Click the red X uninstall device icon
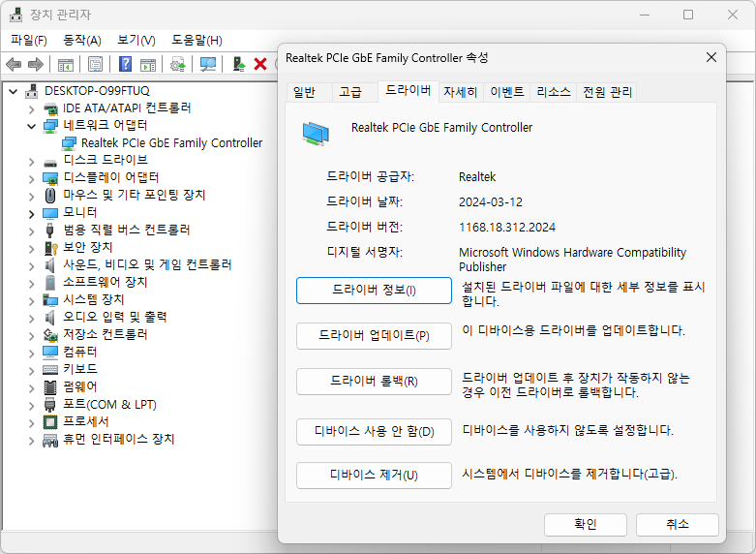 [260, 64]
